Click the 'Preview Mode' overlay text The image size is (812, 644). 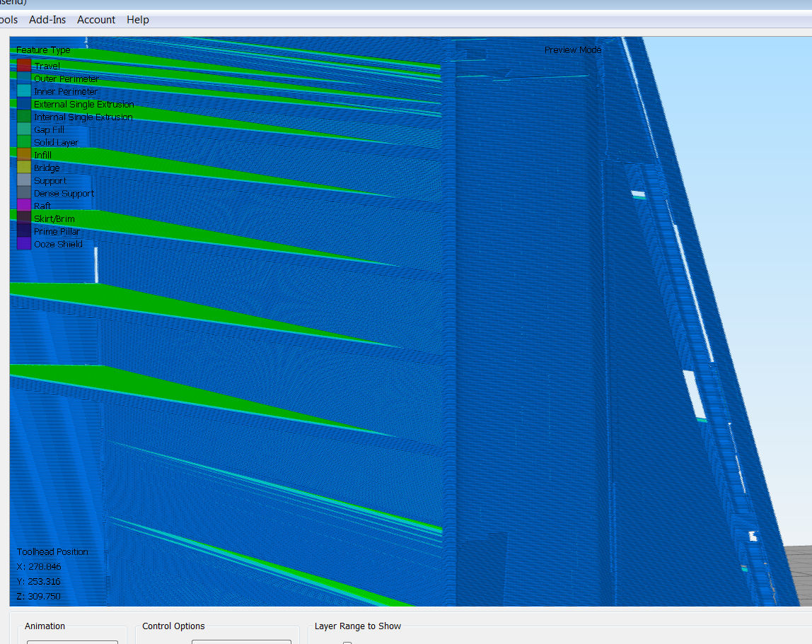[x=573, y=49]
